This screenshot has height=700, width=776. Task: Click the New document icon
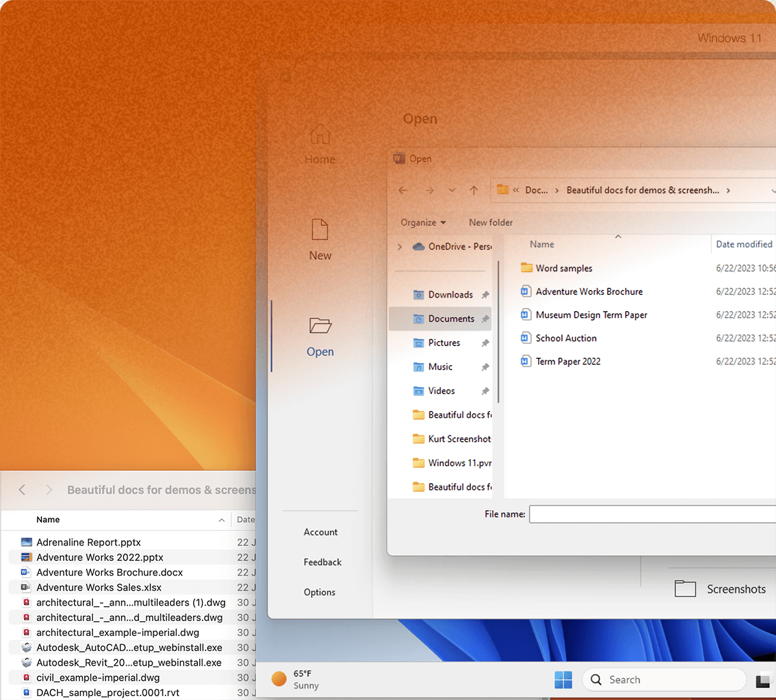[320, 230]
